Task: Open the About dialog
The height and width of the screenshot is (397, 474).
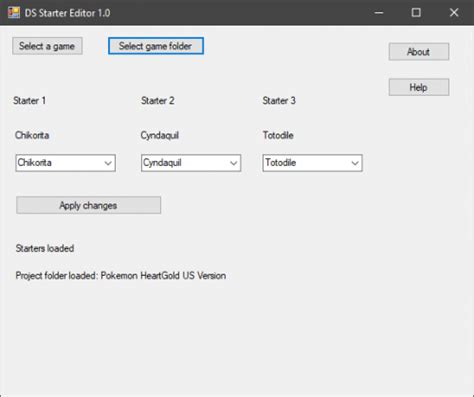Action: coord(419,52)
